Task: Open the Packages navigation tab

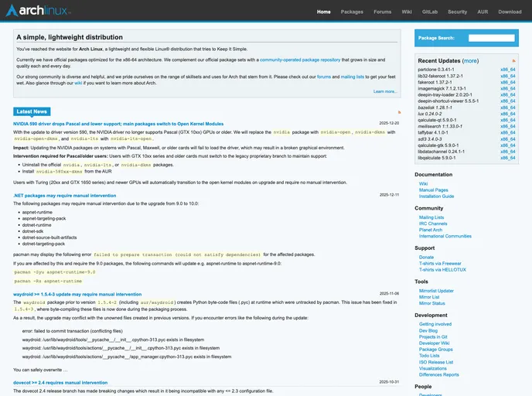Action: pyautogui.click(x=352, y=12)
